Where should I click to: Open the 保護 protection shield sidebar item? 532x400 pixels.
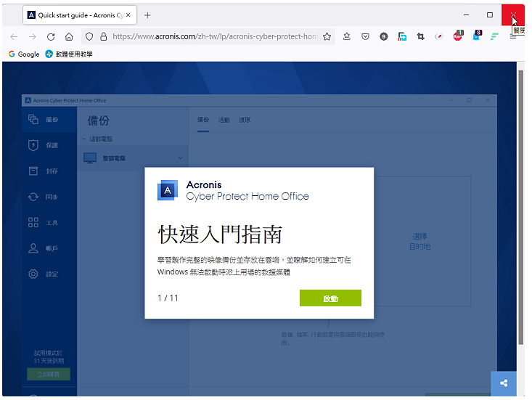coord(49,145)
